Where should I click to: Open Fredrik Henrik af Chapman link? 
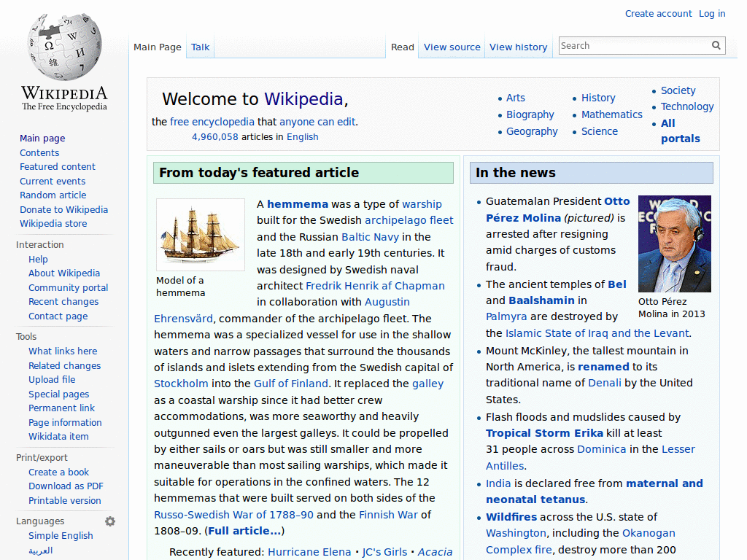click(x=375, y=286)
